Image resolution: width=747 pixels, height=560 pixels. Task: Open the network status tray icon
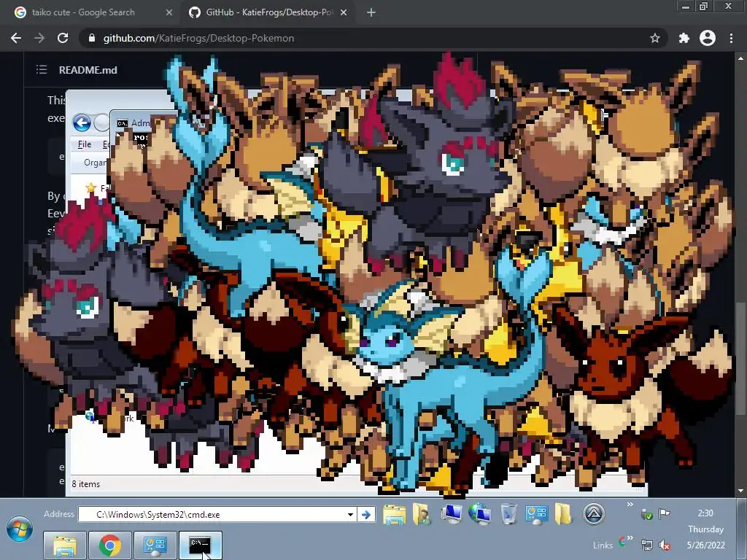pyautogui.click(x=647, y=545)
